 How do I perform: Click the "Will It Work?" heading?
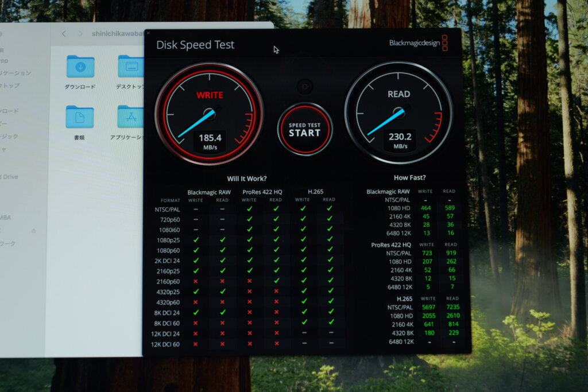point(247,178)
